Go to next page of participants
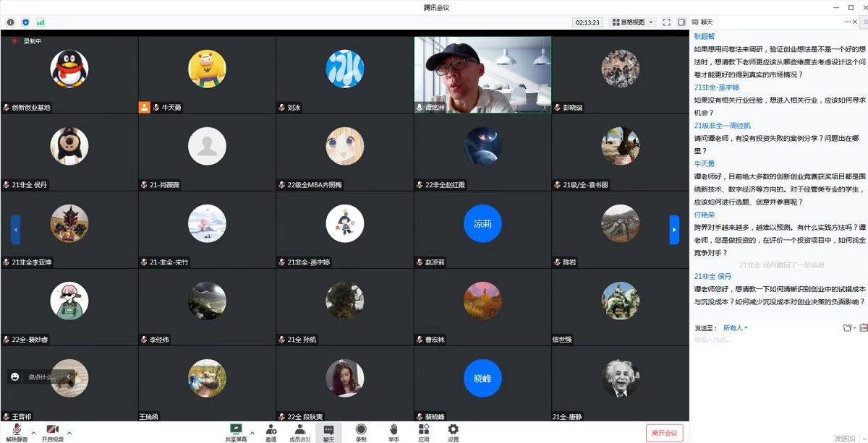 pos(674,230)
